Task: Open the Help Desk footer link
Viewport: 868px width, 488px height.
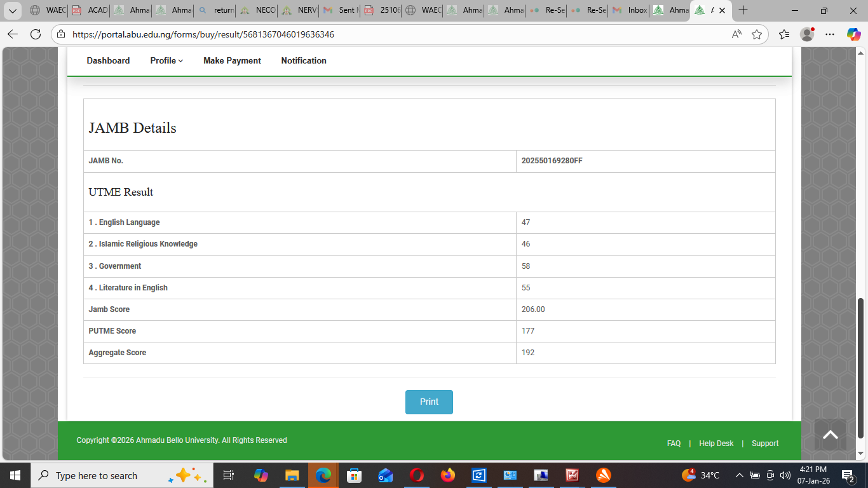Action: pyautogui.click(x=716, y=444)
